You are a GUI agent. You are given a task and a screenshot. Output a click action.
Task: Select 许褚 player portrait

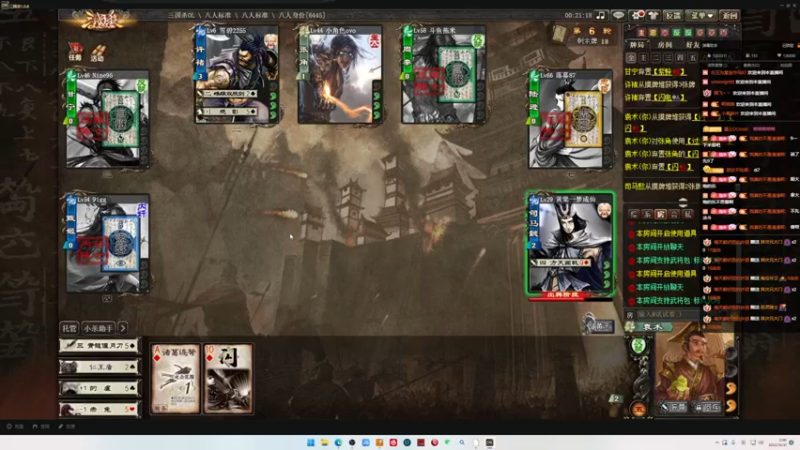coord(237,74)
